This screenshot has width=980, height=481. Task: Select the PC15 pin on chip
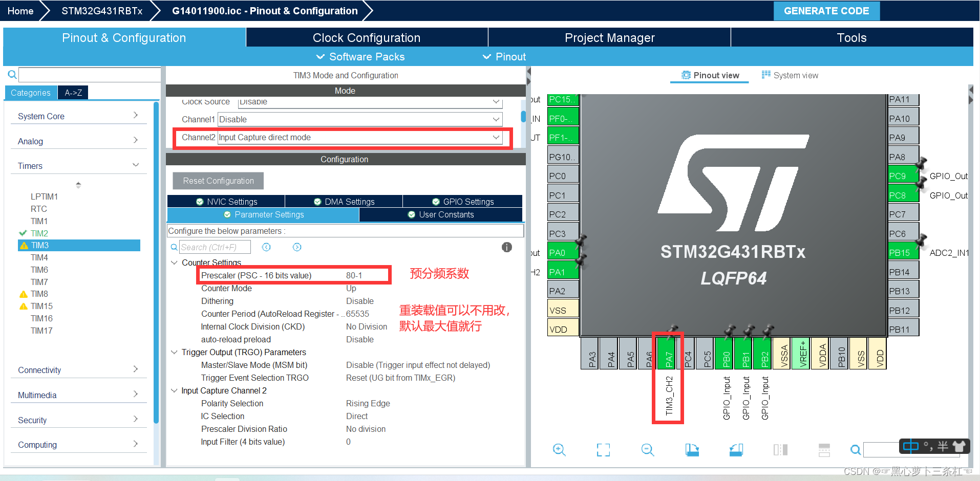(563, 99)
